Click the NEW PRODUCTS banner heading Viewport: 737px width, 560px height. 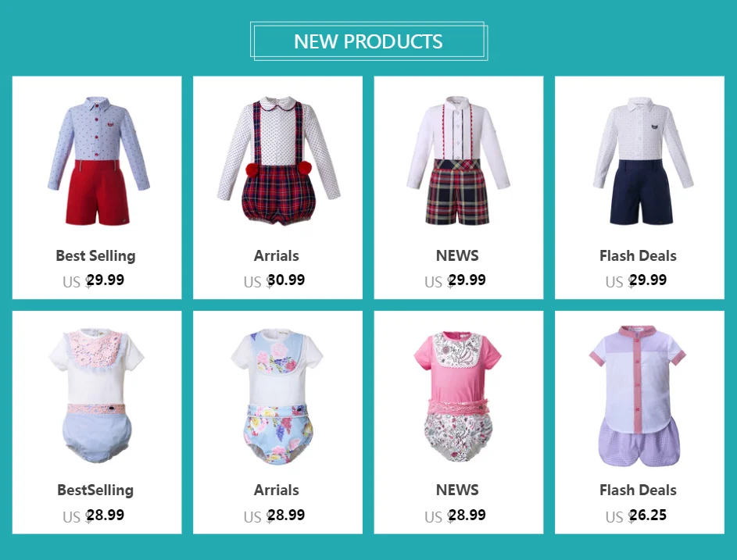pyautogui.click(x=369, y=41)
